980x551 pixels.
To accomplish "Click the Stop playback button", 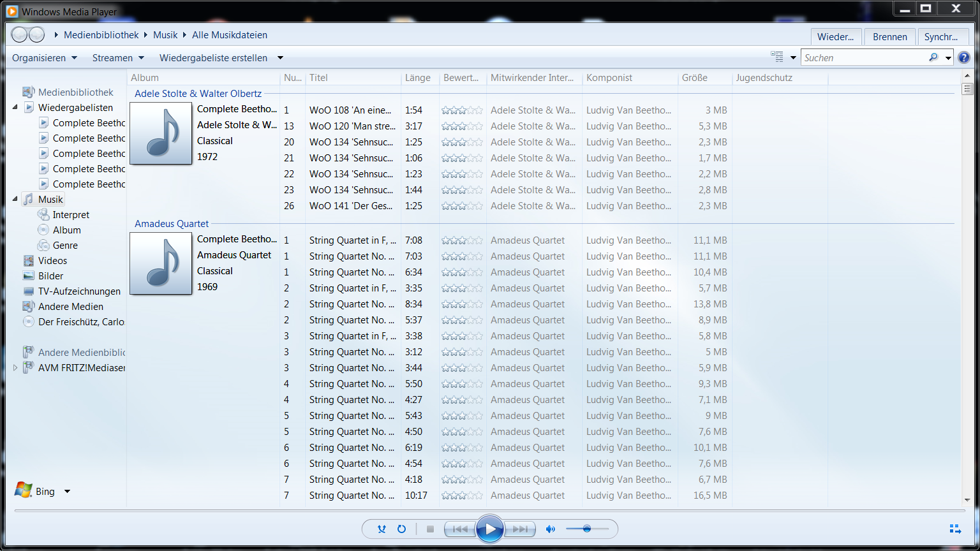I will point(430,529).
